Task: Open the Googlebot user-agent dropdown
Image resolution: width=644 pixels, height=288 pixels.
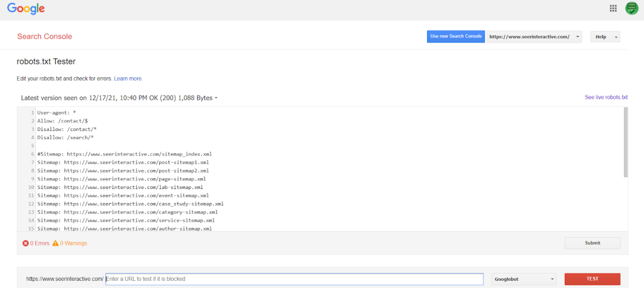Action: click(x=523, y=279)
